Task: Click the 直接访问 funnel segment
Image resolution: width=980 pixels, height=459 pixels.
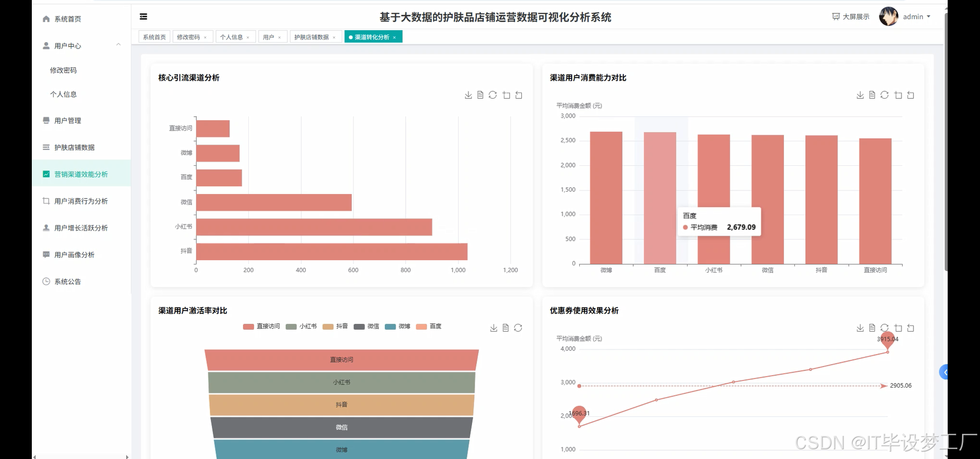Action: coord(342,360)
